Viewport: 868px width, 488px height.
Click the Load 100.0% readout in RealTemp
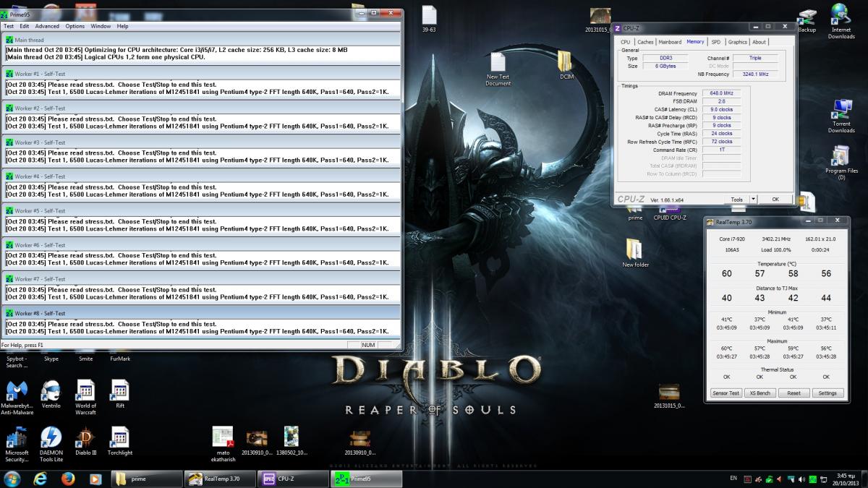775,249
